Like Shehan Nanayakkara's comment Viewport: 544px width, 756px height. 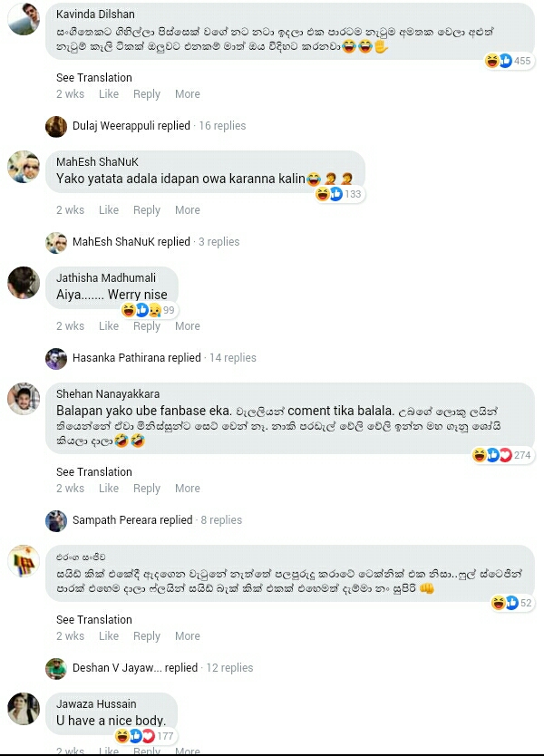pos(109,489)
